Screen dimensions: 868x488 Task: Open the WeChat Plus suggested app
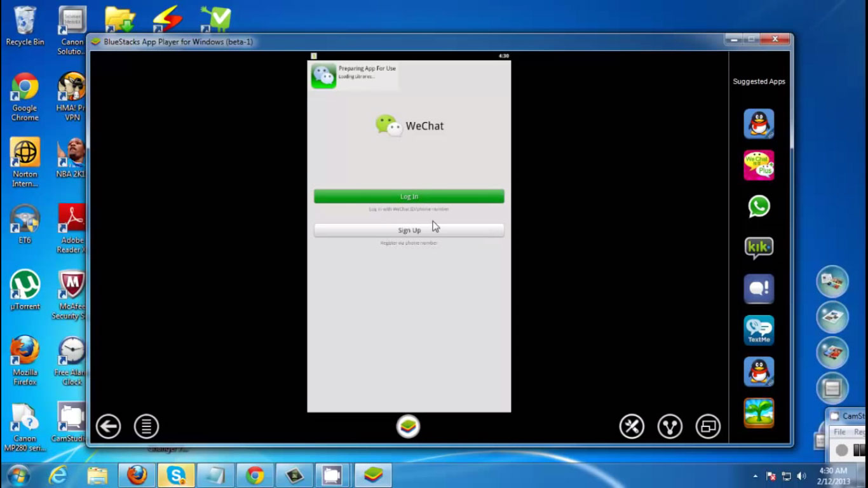(759, 165)
